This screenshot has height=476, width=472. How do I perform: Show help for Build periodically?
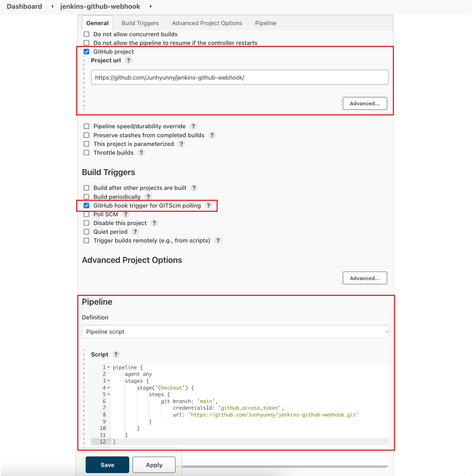(x=148, y=197)
